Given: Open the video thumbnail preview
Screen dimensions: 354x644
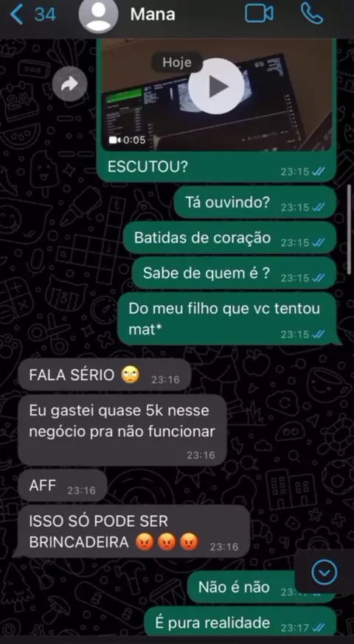Looking at the screenshot, I should pos(217,94).
